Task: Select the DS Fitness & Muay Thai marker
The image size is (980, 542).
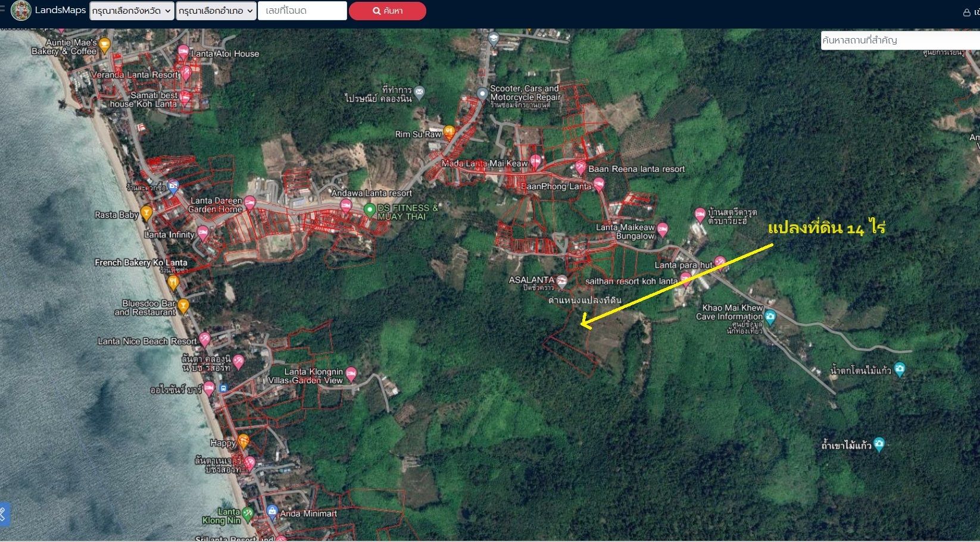Action: [370, 209]
